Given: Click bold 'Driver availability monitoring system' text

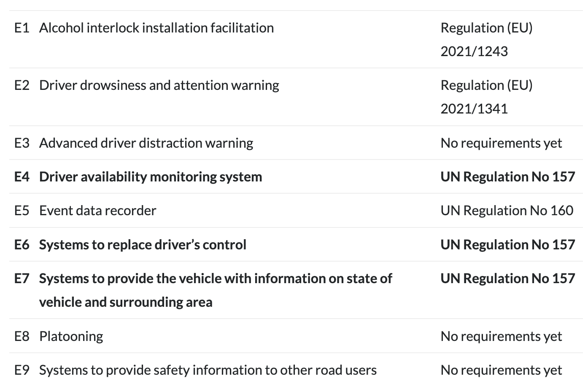Looking at the screenshot, I should point(151,177).
